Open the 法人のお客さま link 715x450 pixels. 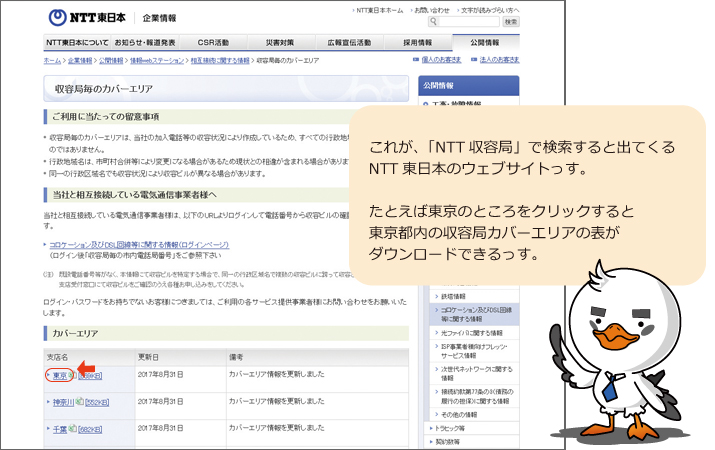(x=499, y=60)
